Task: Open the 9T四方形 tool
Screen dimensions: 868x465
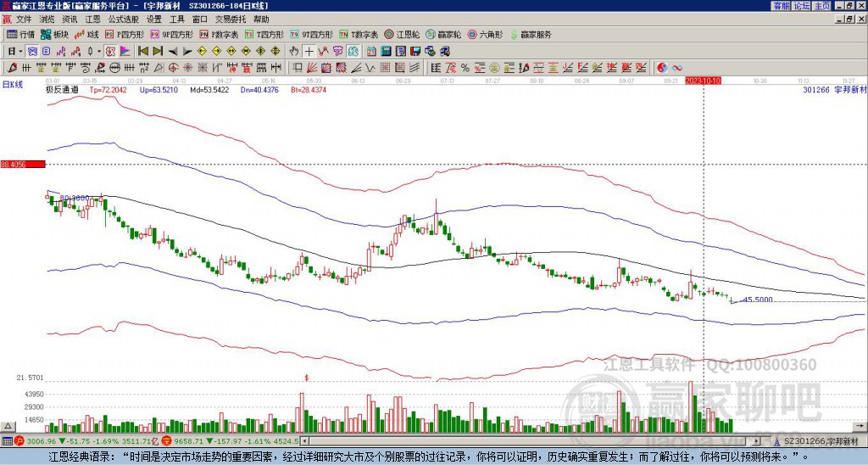Action: tap(312, 34)
